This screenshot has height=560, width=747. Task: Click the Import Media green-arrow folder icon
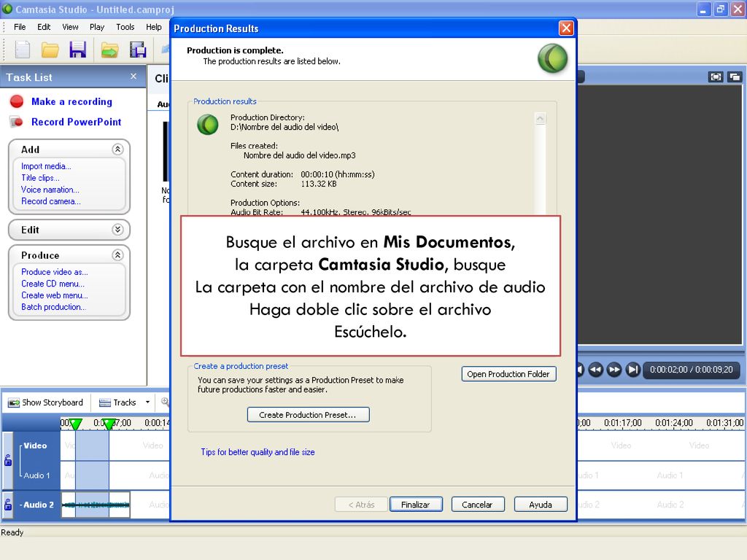coord(109,50)
